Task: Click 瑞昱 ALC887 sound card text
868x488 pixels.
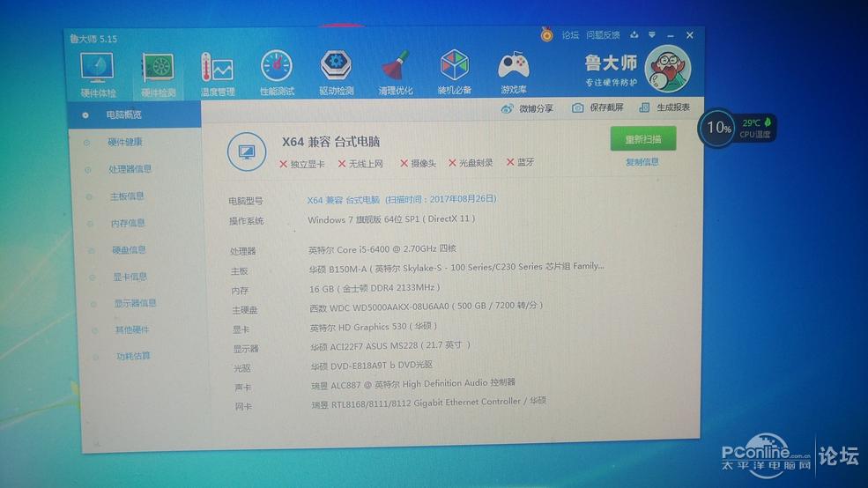Action: [413, 384]
